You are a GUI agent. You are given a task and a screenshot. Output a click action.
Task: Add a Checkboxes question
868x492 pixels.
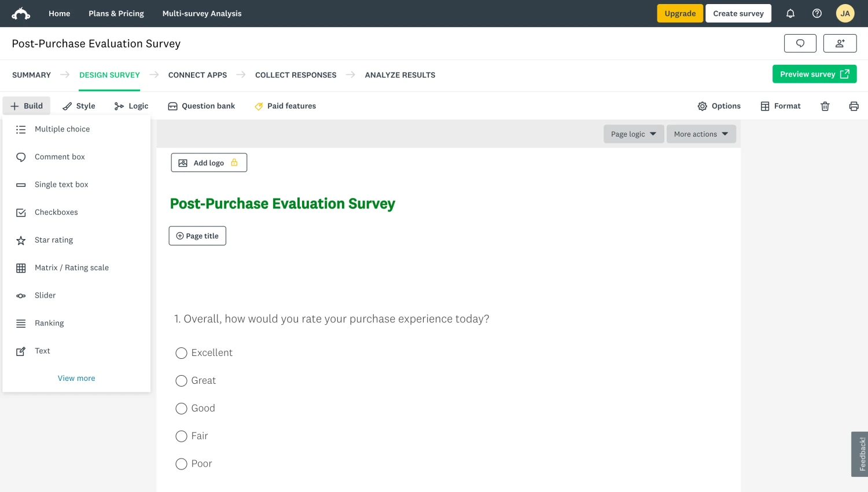click(56, 212)
